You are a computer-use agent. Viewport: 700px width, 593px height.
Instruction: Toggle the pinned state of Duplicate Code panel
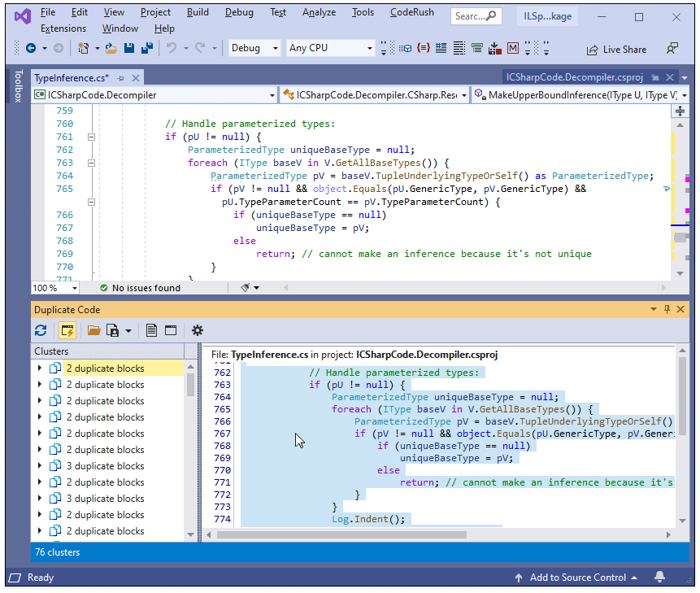tap(667, 309)
